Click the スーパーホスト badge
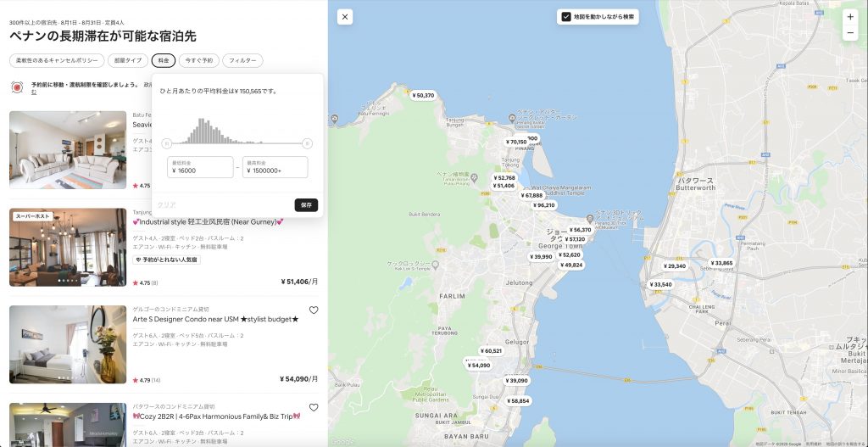Viewport: 868px width, 447px height. click(33, 216)
